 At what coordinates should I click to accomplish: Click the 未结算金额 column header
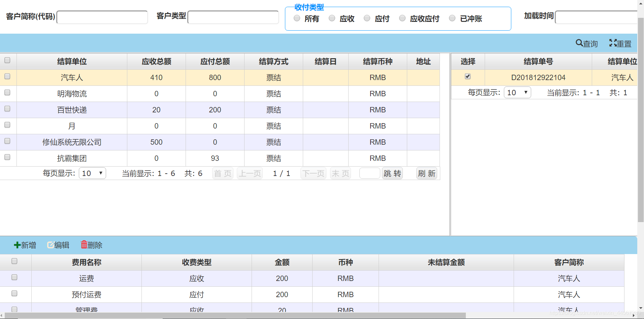446,262
